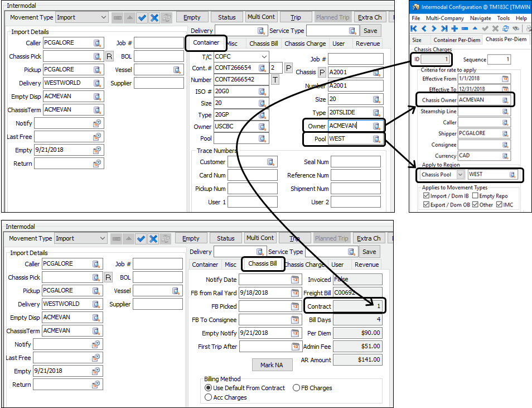
Task: Uncheck the Import / Dom IB checkbox
Action: click(x=427, y=196)
